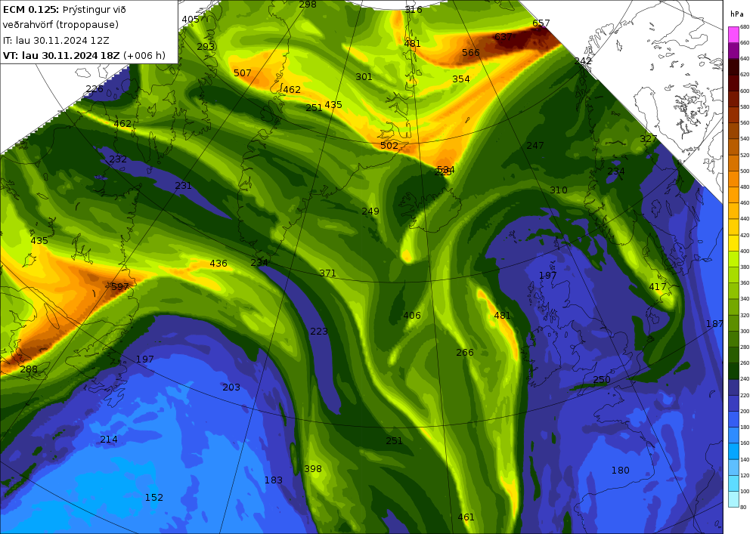Click the map value '301'
Screen dimensions: 756x534
pos(364,76)
